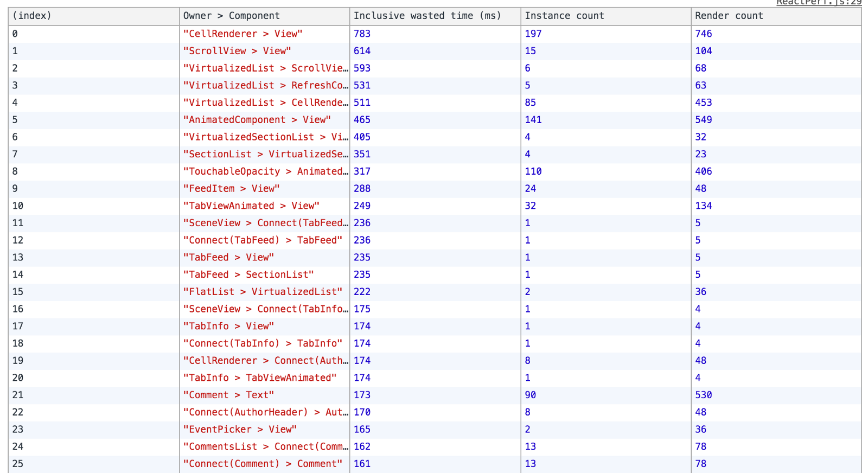Screen dimensions: 868x473
Task: Select the "Connect(Comment) > Comment" cell
Action: [x=263, y=464]
